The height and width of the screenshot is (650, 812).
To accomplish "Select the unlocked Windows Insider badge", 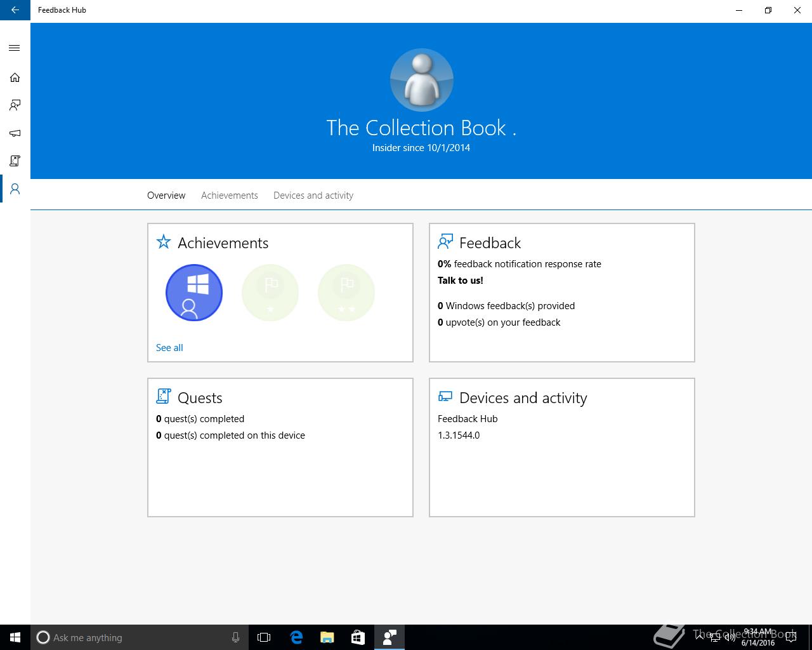I will pos(194,293).
